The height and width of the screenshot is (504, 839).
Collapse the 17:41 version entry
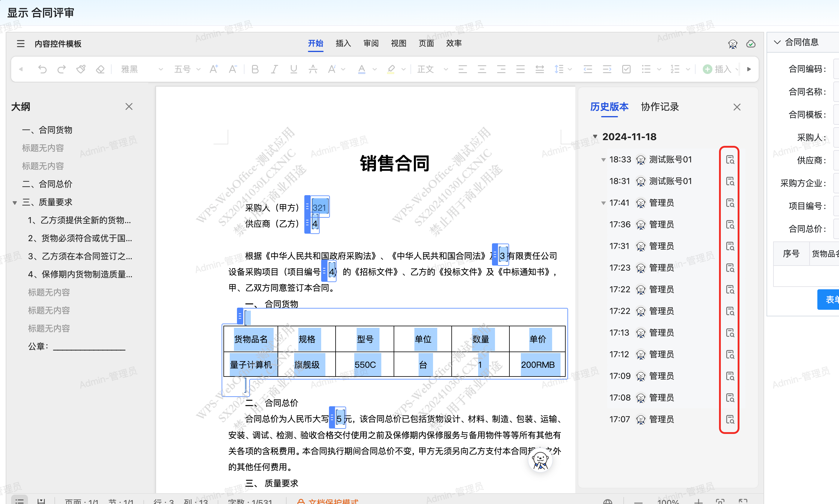coord(603,203)
